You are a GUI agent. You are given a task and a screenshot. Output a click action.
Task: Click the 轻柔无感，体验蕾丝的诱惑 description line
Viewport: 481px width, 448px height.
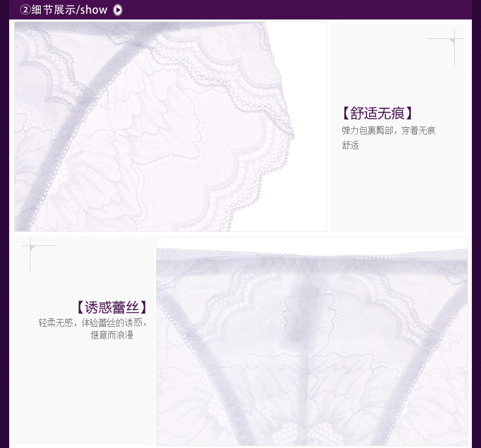click(93, 323)
